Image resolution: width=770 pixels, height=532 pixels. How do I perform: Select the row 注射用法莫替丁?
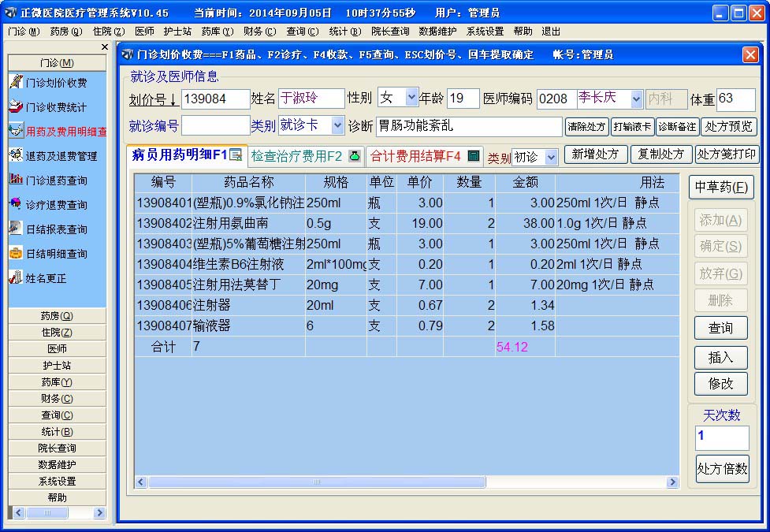(x=407, y=285)
